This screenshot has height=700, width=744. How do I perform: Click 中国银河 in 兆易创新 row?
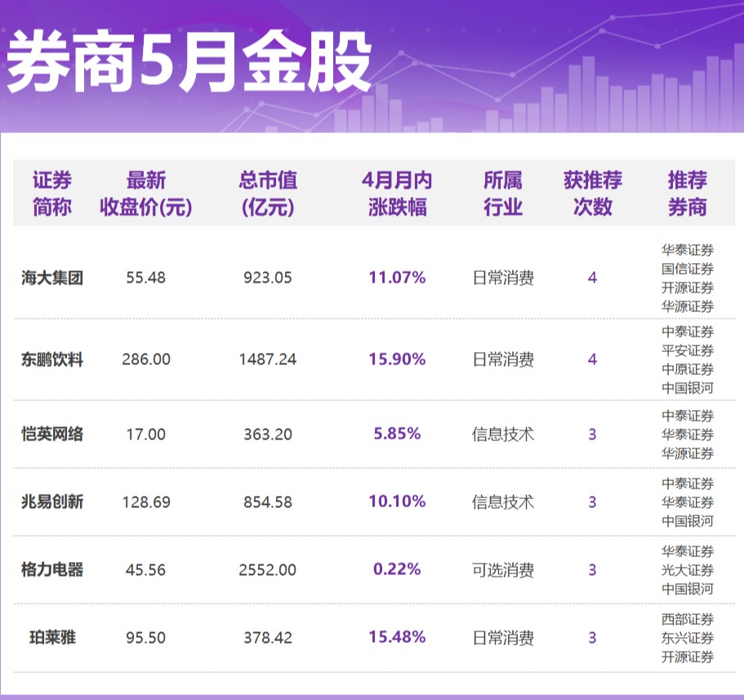688,520
